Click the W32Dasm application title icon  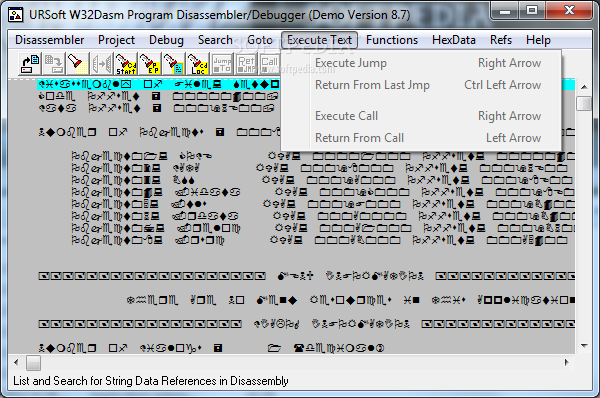[x=16, y=15]
